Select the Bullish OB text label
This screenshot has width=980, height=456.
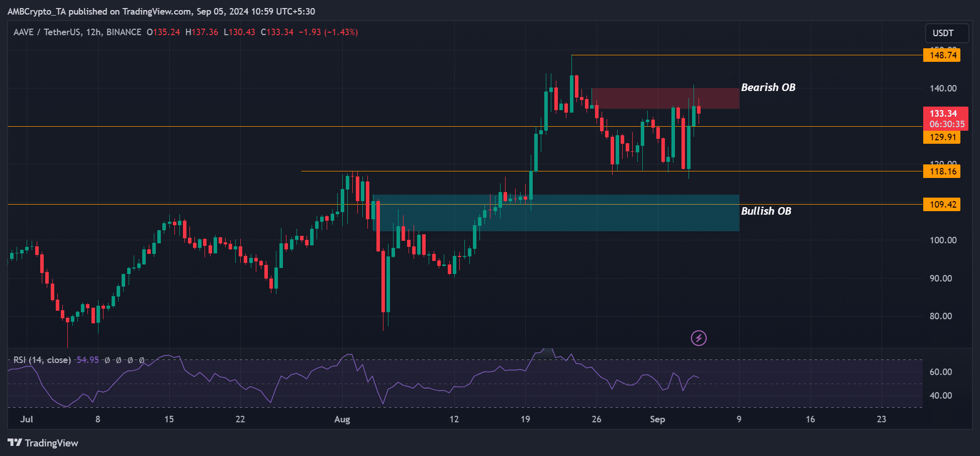pos(766,211)
